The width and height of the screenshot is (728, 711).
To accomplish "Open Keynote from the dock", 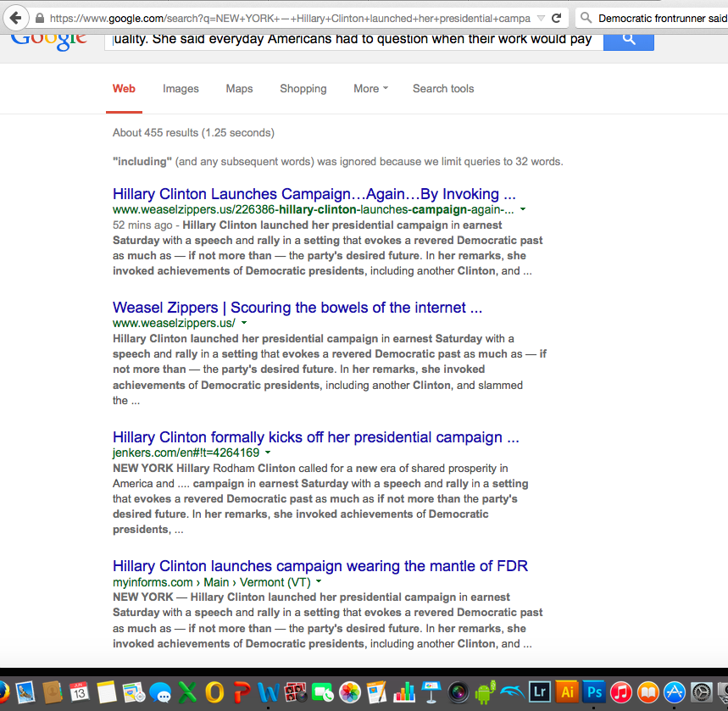I will pyautogui.click(x=431, y=693).
